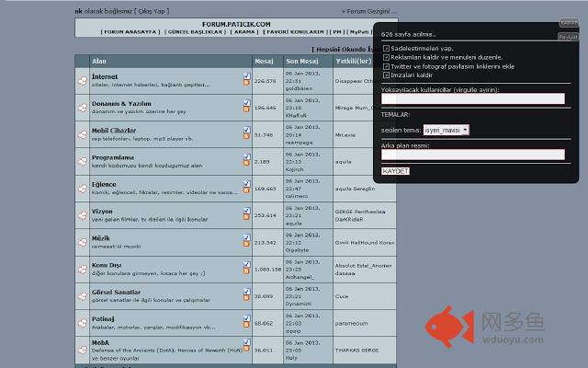Open the Konu Dışı forum
The width and height of the screenshot is (588, 368).
point(107,265)
